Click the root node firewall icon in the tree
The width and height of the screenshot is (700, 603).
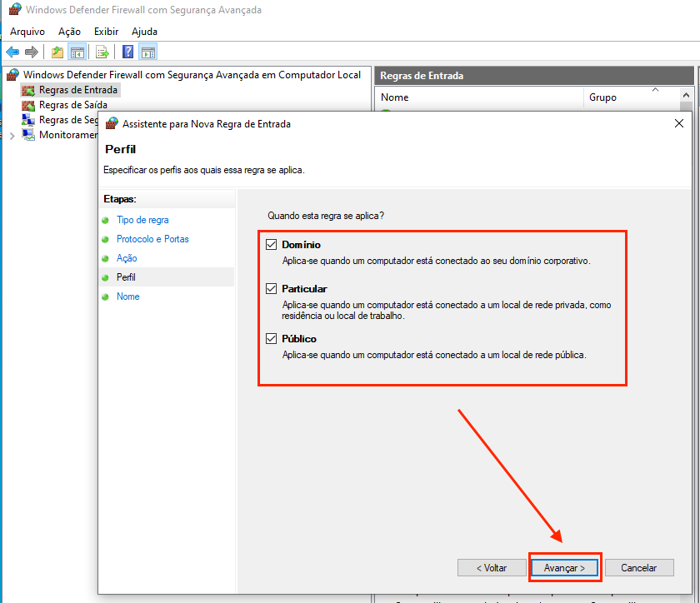click(x=13, y=74)
